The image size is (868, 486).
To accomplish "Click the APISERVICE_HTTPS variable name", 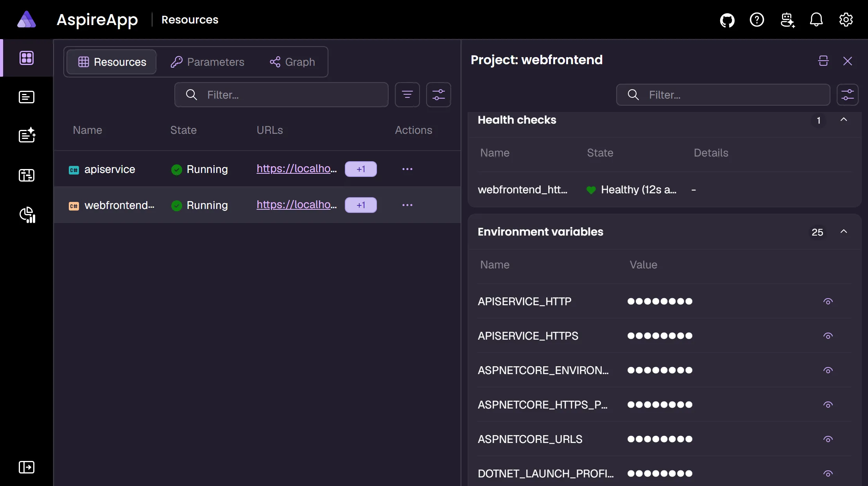I will tap(528, 336).
